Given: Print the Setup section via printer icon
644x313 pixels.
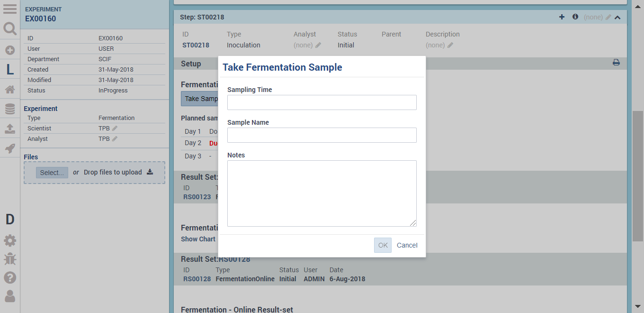Looking at the screenshot, I should point(616,62).
